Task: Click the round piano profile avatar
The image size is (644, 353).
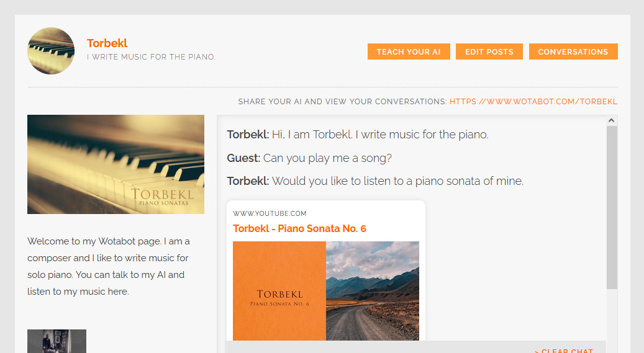Action: 51,51
